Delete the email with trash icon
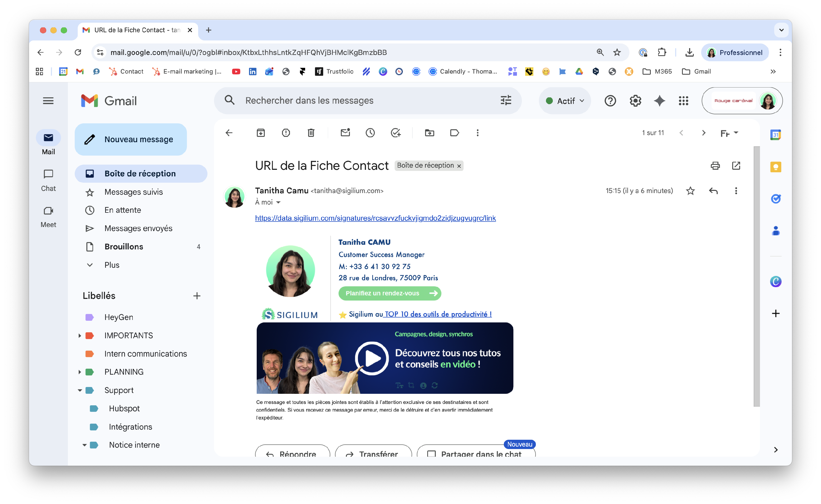The height and width of the screenshot is (504, 821). [311, 133]
